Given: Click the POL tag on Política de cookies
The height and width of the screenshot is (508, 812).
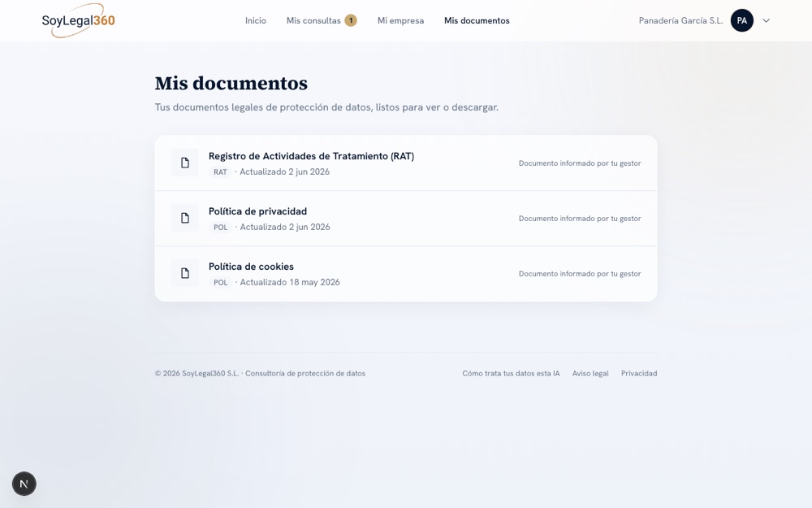Looking at the screenshot, I should click(x=221, y=283).
